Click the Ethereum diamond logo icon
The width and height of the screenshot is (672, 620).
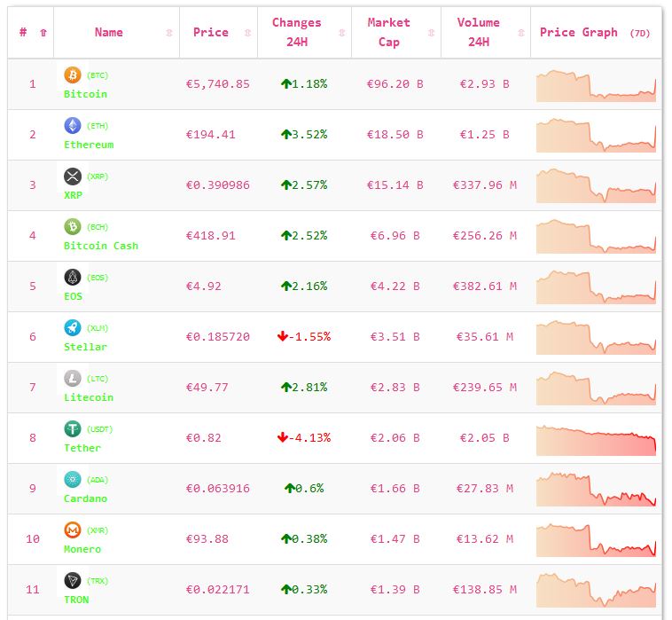(73, 126)
